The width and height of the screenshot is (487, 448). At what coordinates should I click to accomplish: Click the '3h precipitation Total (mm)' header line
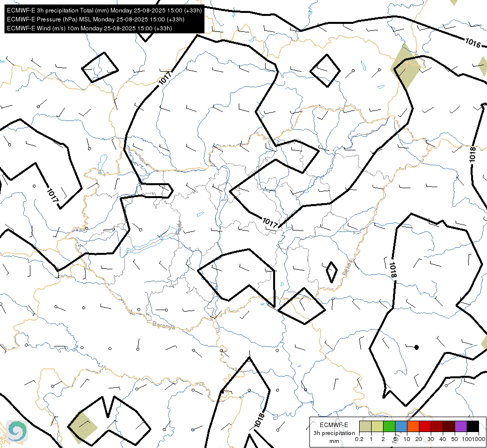tap(104, 10)
